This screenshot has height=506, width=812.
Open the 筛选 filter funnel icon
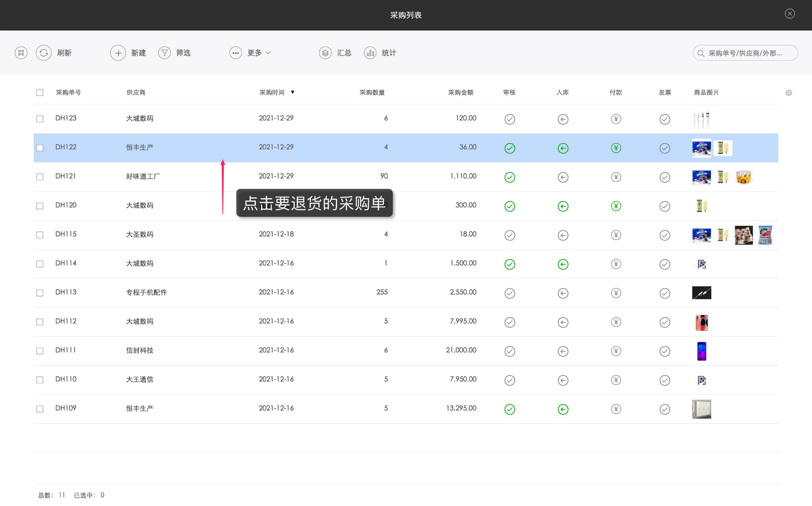(164, 53)
